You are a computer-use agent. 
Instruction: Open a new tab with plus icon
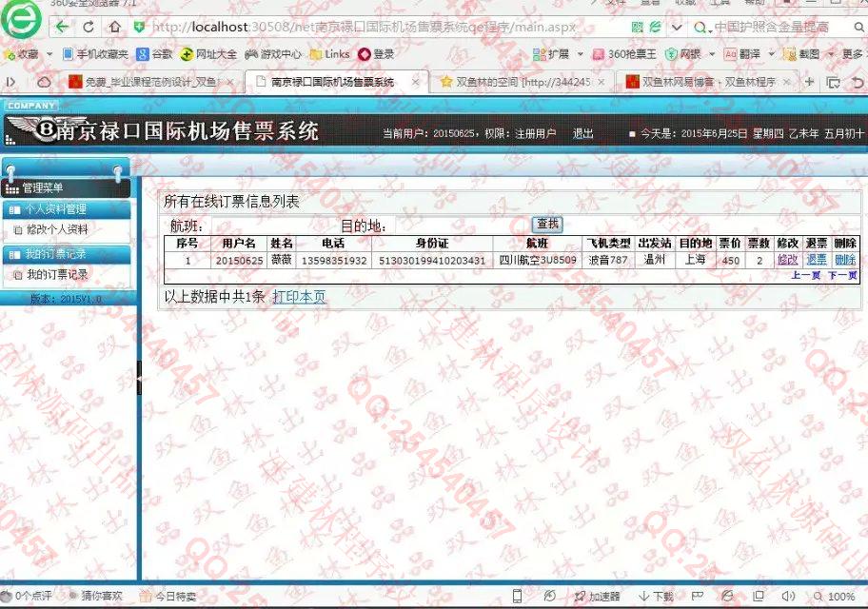click(809, 82)
